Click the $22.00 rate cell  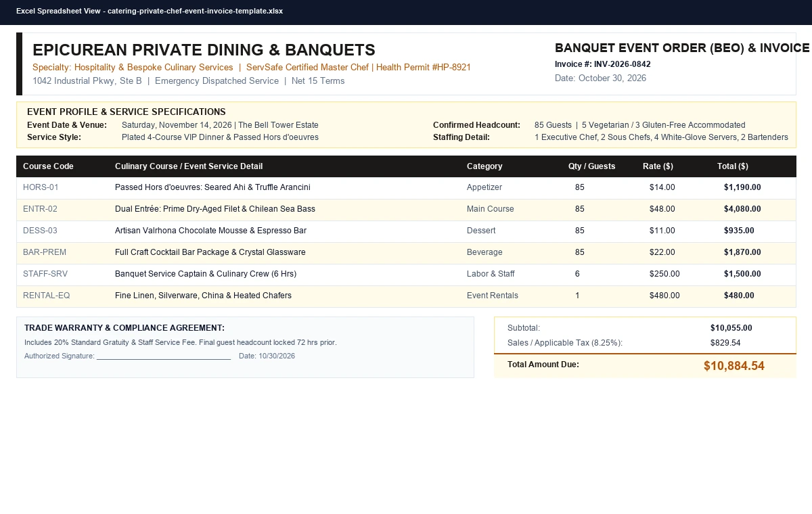[x=662, y=252]
